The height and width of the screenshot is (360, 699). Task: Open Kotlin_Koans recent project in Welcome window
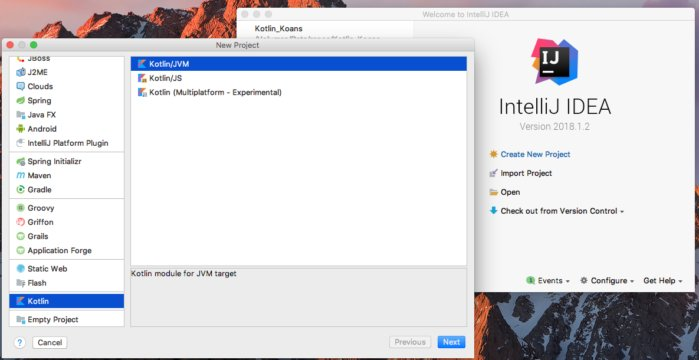pyautogui.click(x=279, y=29)
